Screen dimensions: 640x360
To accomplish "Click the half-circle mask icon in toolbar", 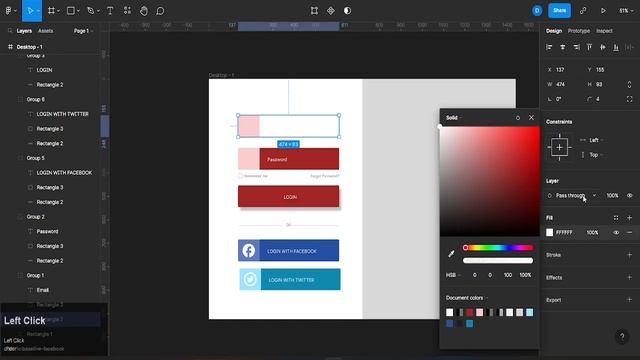I will click(x=347, y=11).
